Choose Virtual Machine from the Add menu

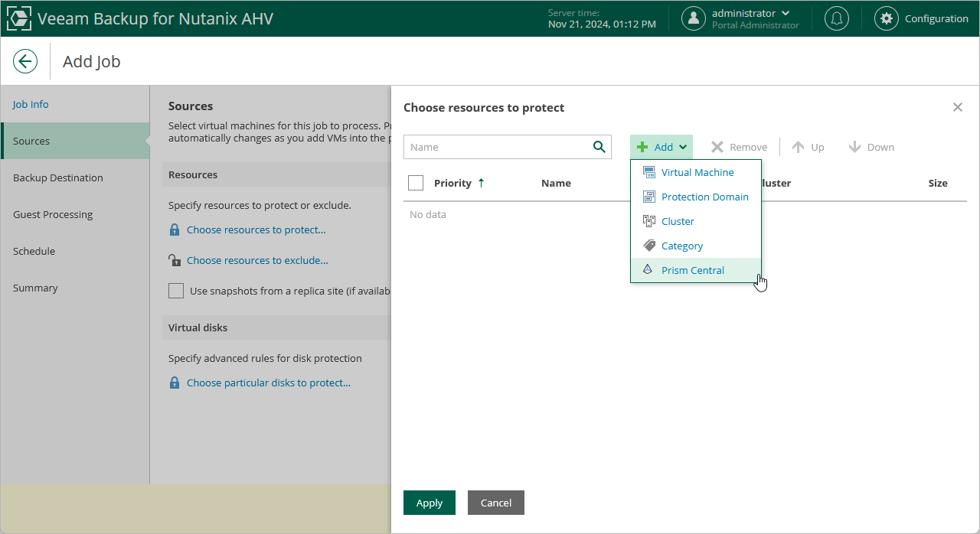(696, 172)
